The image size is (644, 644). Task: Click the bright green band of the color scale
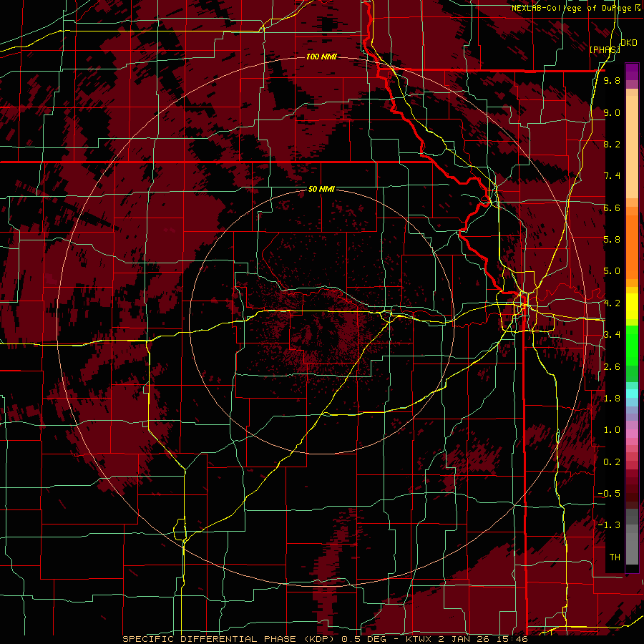[x=632, y=345]
